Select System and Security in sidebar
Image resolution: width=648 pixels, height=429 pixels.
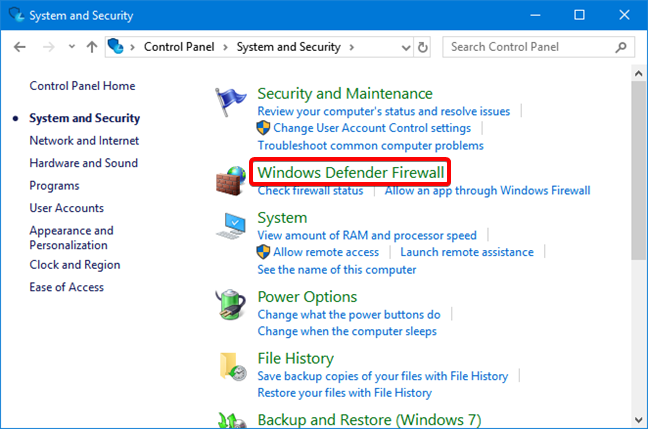point(84,118)
